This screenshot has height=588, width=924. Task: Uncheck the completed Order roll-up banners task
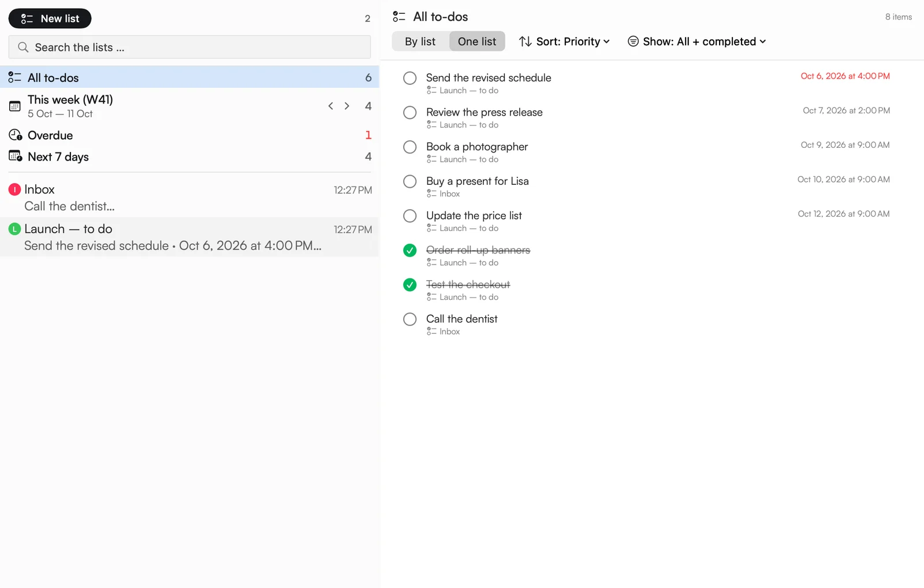point(409,250)
